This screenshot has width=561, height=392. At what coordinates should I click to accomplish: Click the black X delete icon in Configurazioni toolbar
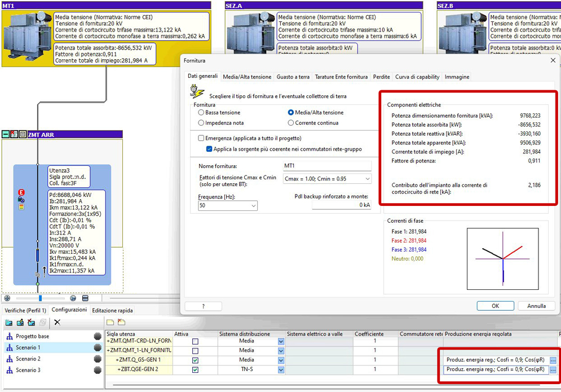pyautogui.click(x=58, y=323)
